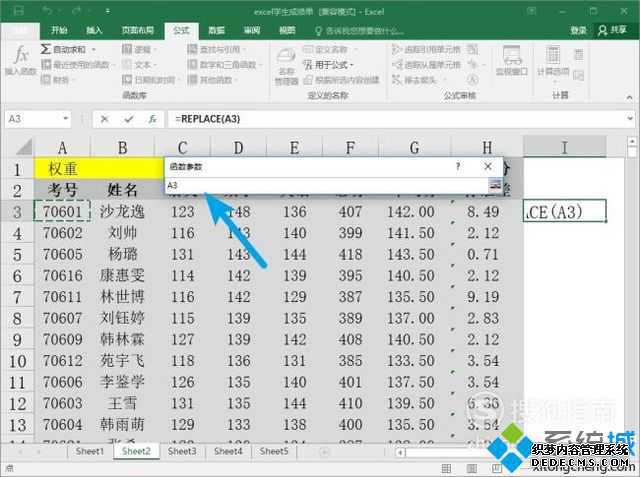The image size is (640, 477).
Task: Expand the formula bar with its chevron
Action: click(x=631, y=119)
